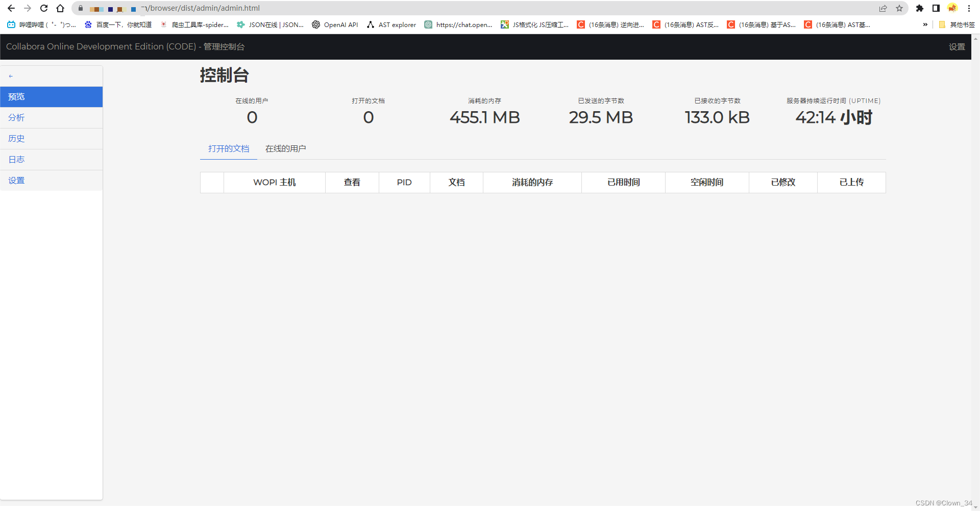Open the AST explorer bookmark
The height and width of the screenshot is (511, 980).
tap(391, 24)
